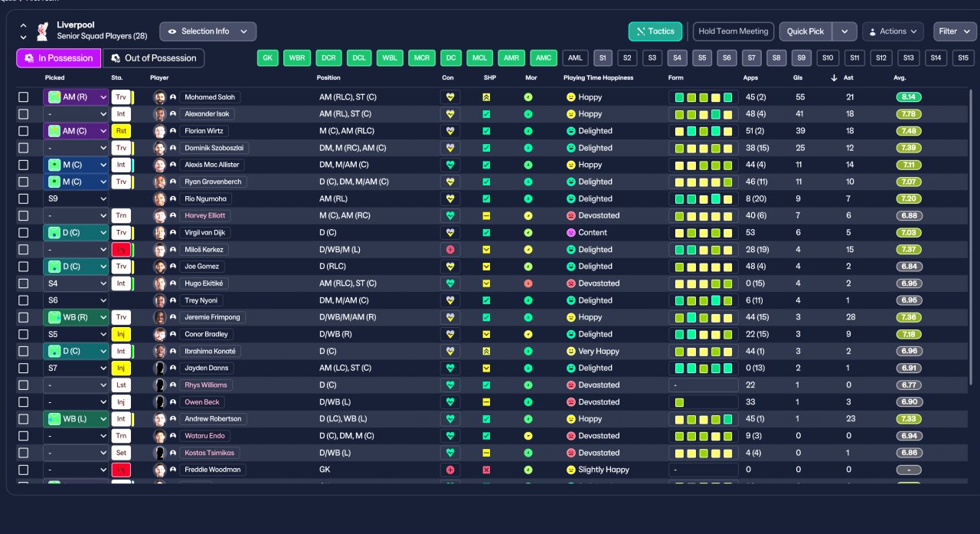
Task: Switch to the In Possession tab
Action: pos(58,58)
